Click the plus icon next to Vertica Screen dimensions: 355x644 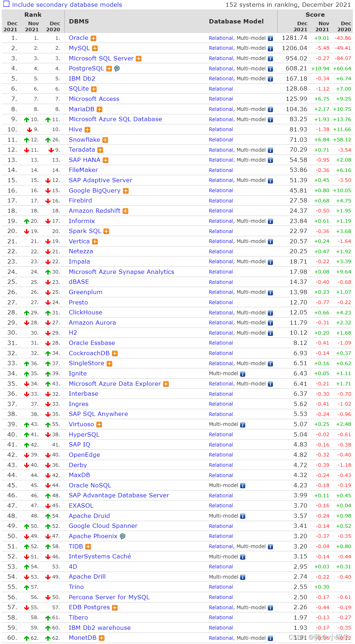(95, 242)
